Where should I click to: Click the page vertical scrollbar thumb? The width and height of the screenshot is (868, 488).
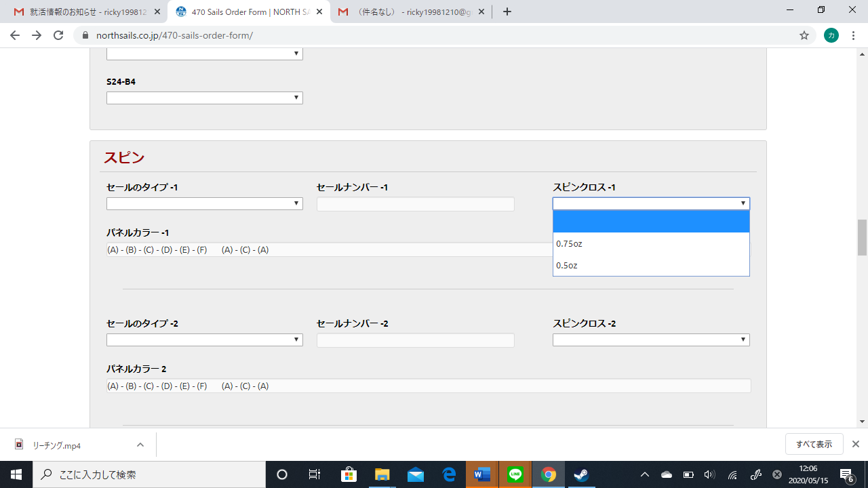(863, 237)
